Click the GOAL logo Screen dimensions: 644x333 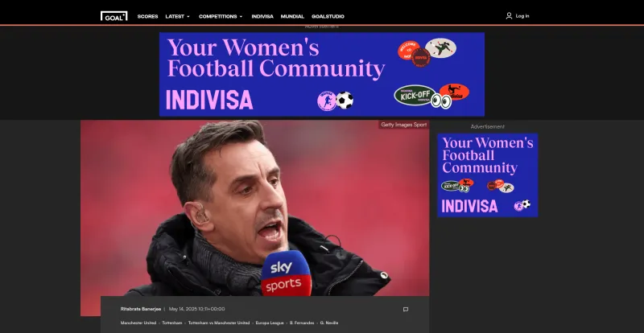click(114, 16)
